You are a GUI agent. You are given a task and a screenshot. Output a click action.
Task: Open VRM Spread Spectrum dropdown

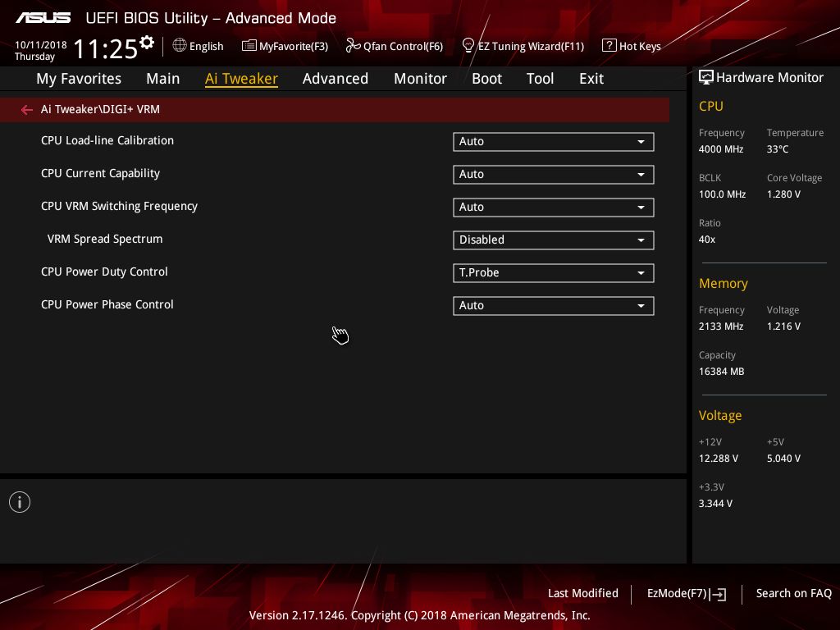(554, 240)
